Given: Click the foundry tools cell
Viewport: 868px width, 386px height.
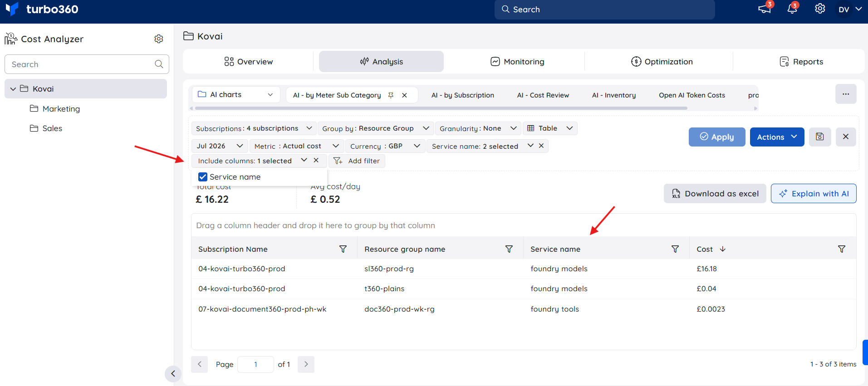Looking at the screenshot, I should coord(554,309).
